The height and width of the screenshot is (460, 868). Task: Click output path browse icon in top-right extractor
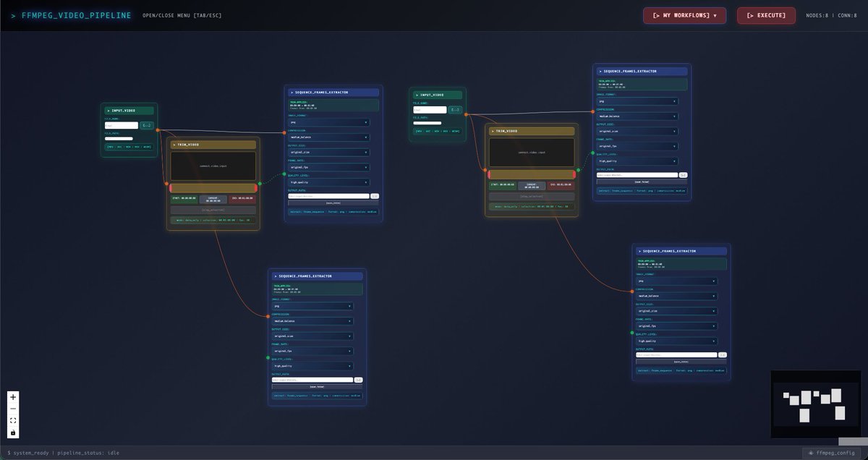click(683, 175)
